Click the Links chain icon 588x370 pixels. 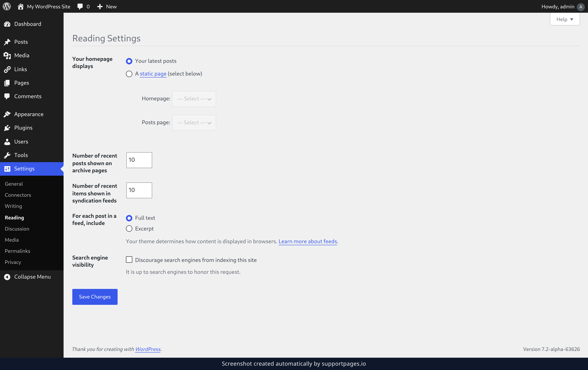coord(7,69)
